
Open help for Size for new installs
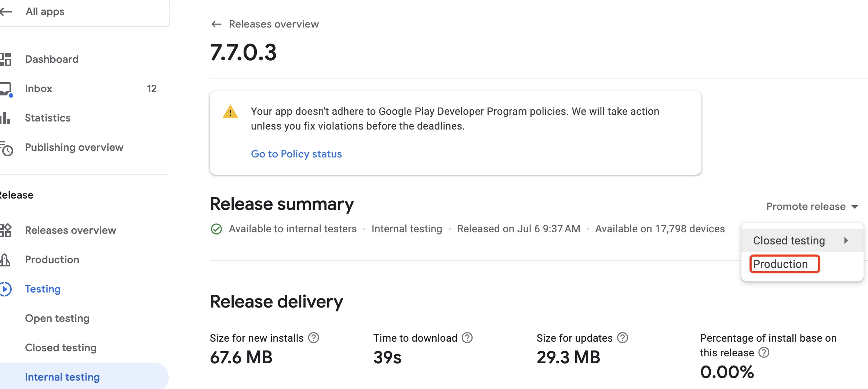point(314,338)
